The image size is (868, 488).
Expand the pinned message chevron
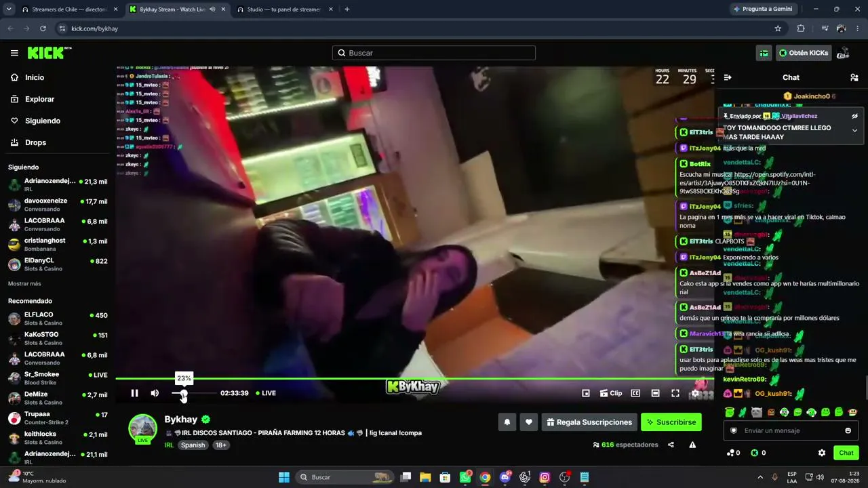(854, 130)
